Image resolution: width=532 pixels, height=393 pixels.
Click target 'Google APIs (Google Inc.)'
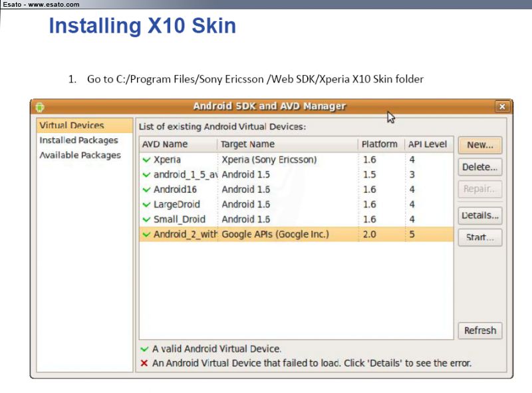[x=275, y=235]
